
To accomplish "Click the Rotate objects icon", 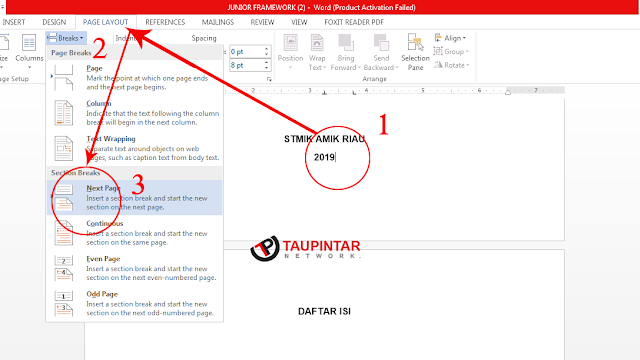I will pyautogui.click(x=438, y=65).
